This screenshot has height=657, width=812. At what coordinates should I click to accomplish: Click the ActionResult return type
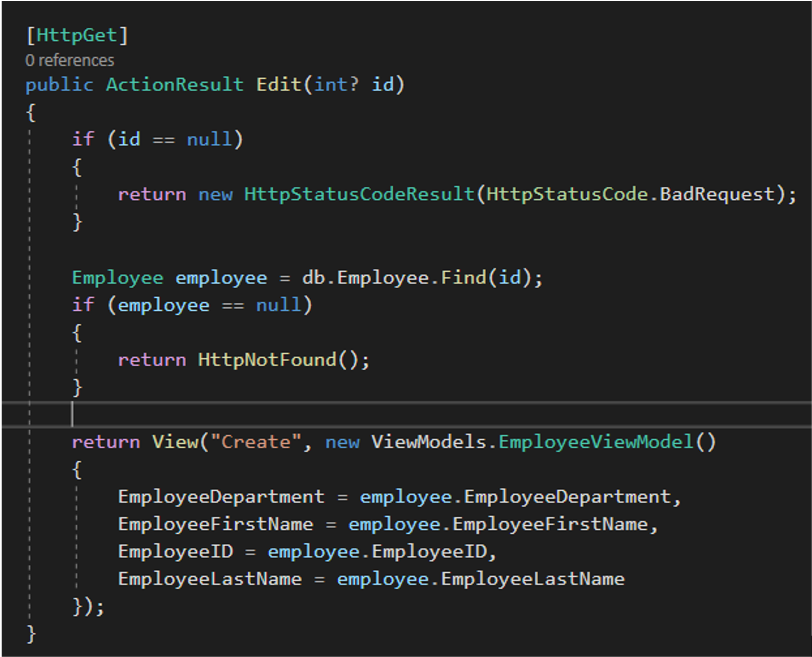(175, 85)
